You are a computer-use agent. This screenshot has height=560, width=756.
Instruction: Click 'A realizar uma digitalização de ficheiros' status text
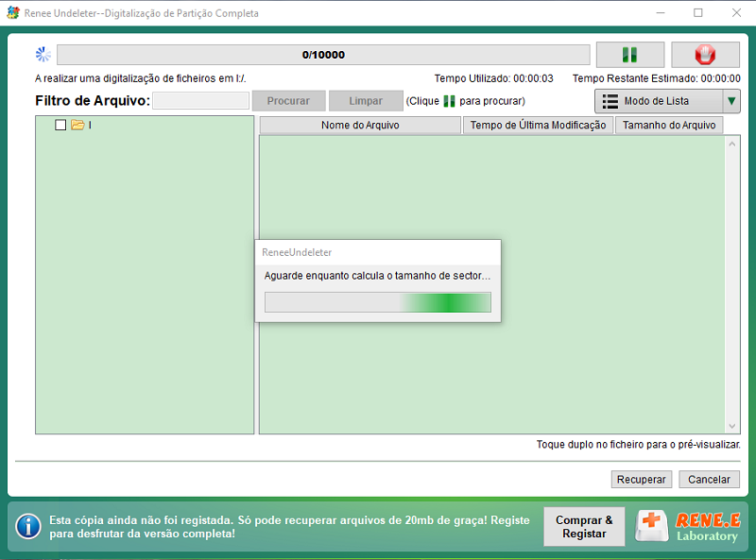(x=140, y=78)
